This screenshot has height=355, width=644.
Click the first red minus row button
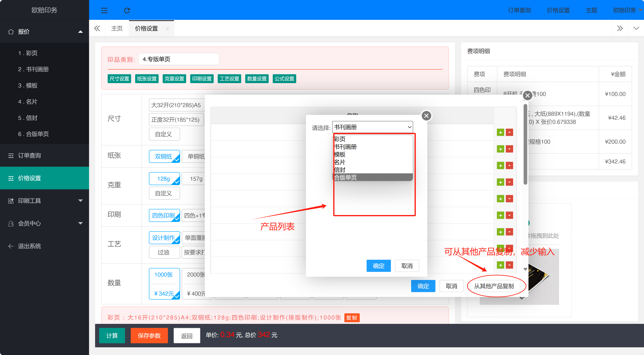[509, 132]
